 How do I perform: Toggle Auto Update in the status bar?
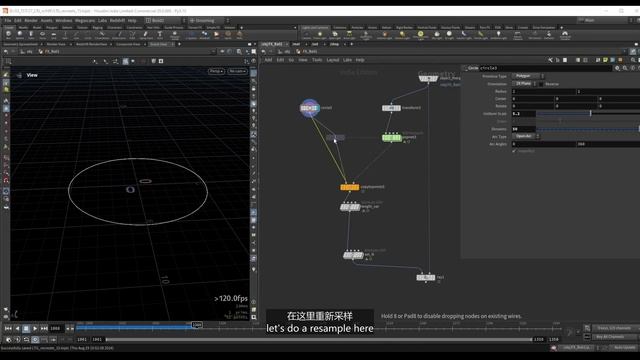pyautogui.click(x=624, y=348)
